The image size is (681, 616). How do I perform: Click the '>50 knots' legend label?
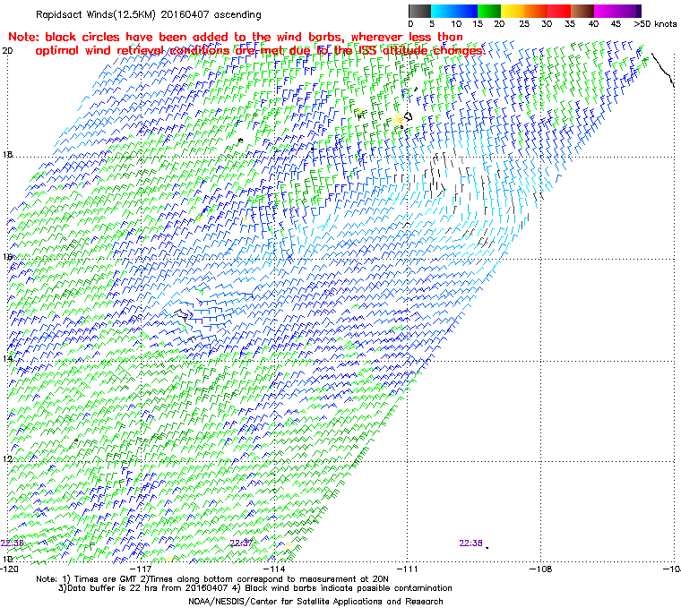point(655,24)
